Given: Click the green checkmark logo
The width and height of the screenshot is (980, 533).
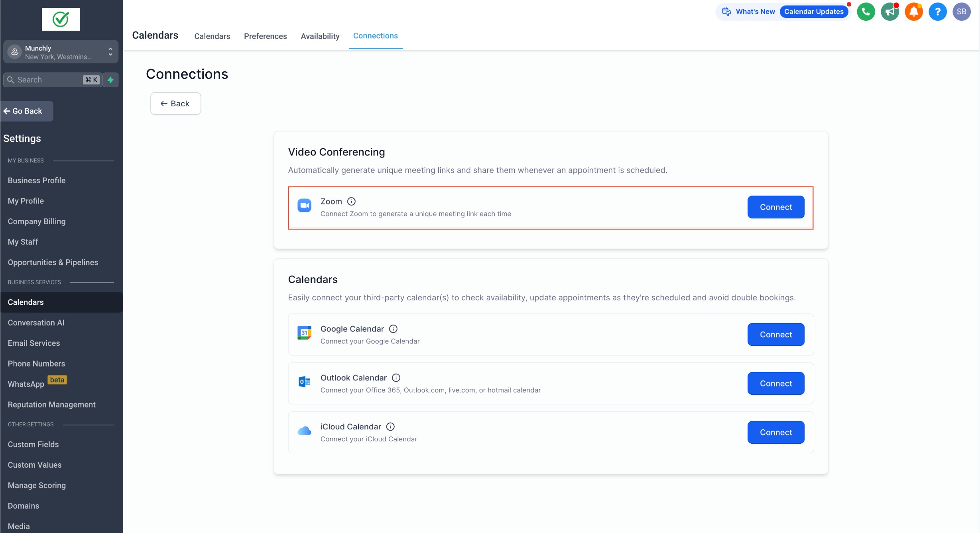Looking at the screenshot, I should pyautogui.click(x=61, y=19).
